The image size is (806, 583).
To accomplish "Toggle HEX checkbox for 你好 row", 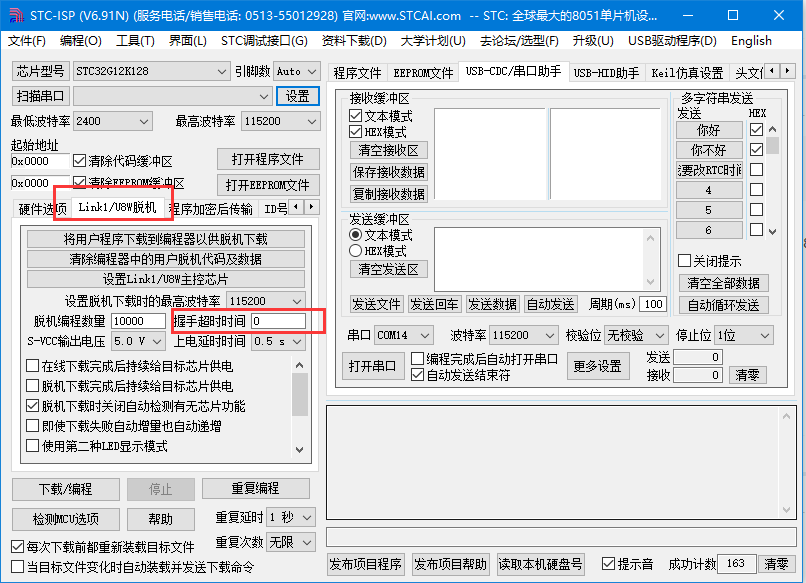I will (756, 130).
